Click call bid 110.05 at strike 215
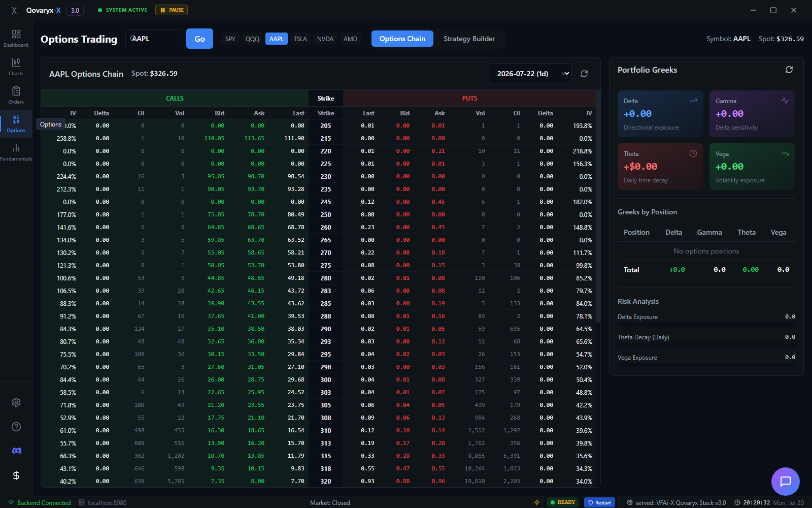The height and width of the screenshot is (508, 812). tap(214, 138)
